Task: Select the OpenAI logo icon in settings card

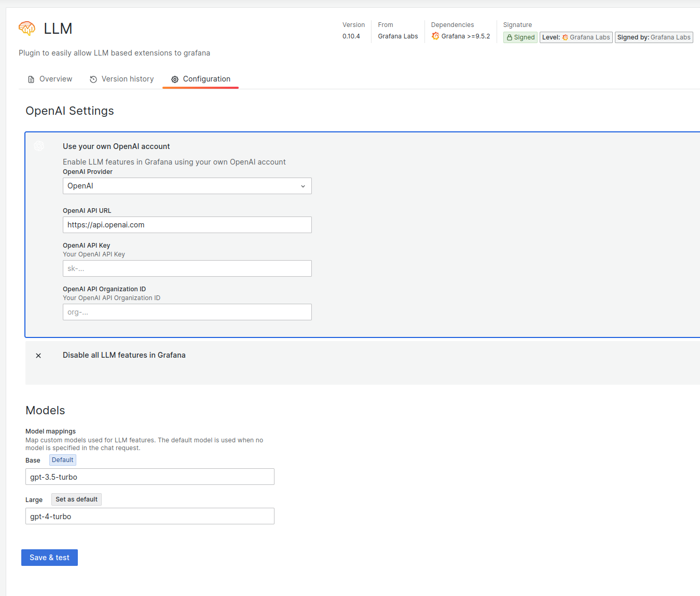Action: click(x=39, y=146)
